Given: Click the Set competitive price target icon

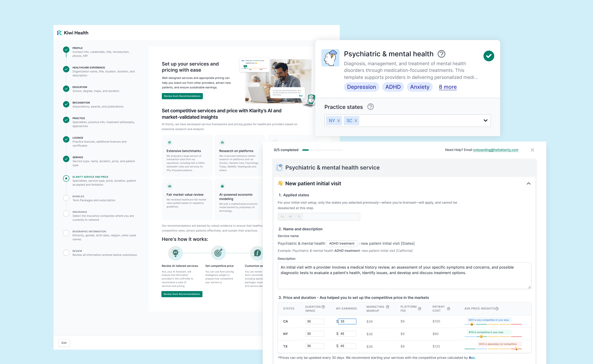Looking at the screenshot, I should (218, 253).
